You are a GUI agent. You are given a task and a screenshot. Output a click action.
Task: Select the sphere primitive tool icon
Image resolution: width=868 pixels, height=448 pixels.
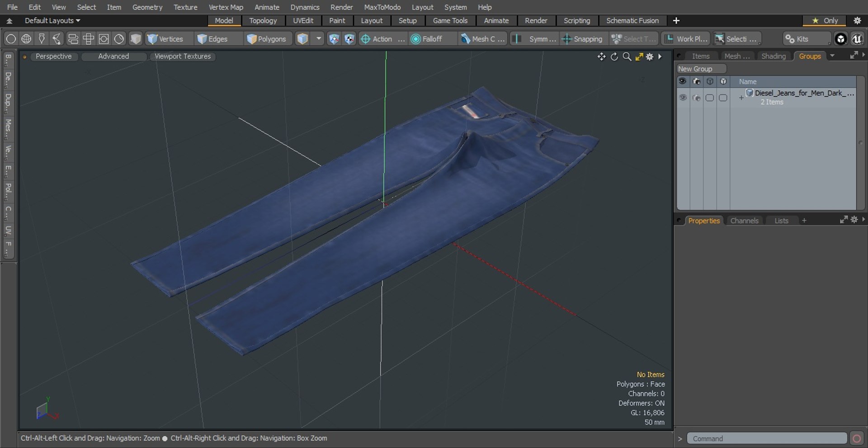(x=11, y=39)
